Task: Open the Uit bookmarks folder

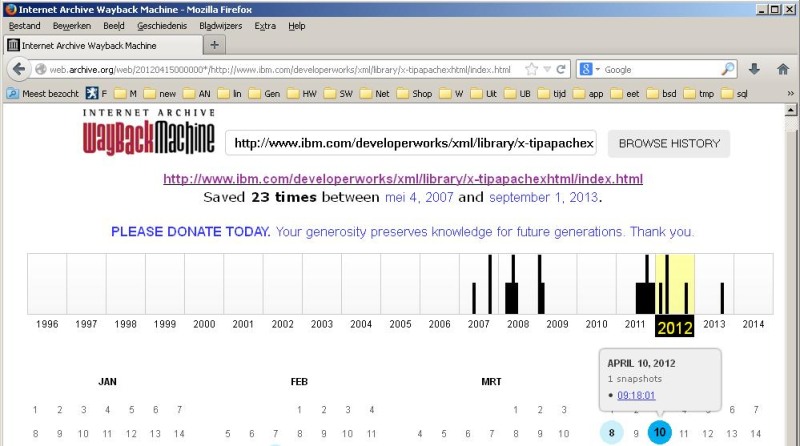Action: [x=484, y=93]
